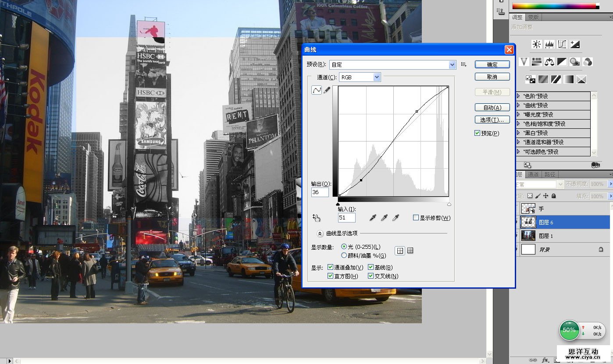Click the on-image targeted adjustment hand tool
613x364 pixels.
point(317,218)
